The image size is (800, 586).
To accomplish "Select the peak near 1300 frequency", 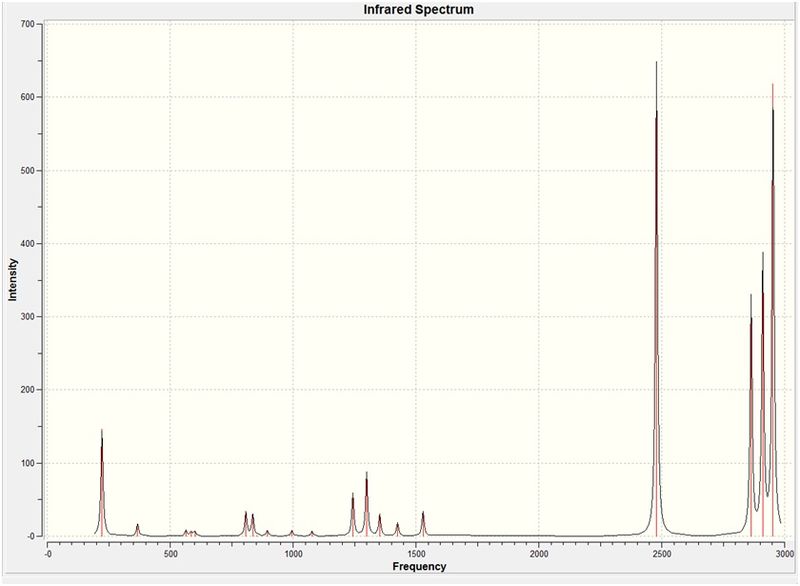I will (x=367, y=504).
